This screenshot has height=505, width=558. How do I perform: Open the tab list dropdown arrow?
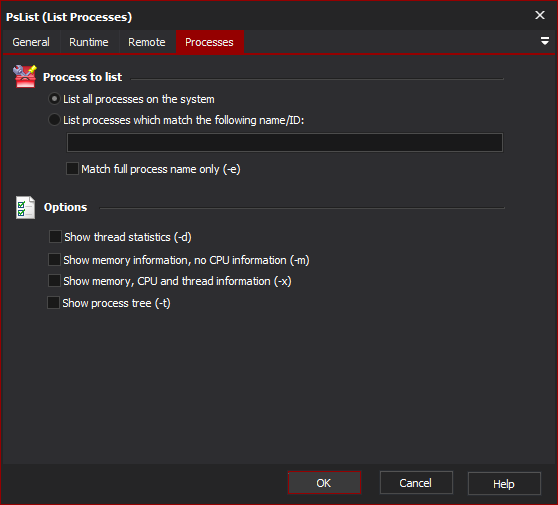pyautogui.click(x=544, y=41)
